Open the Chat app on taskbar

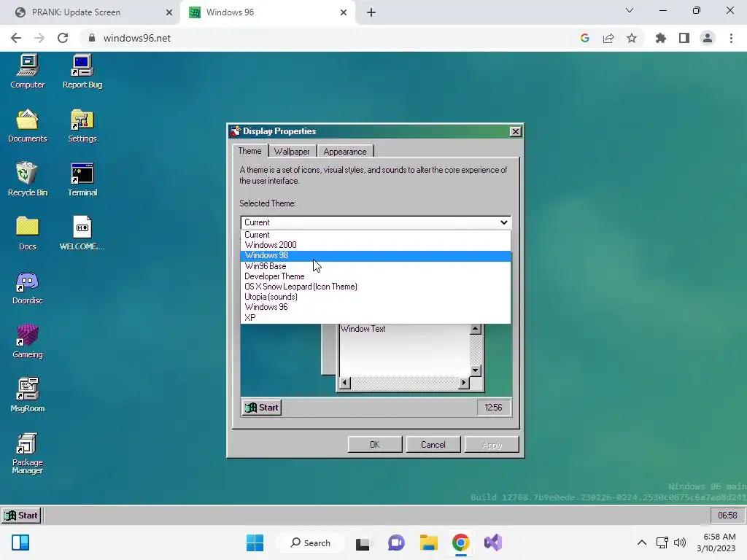396,542
